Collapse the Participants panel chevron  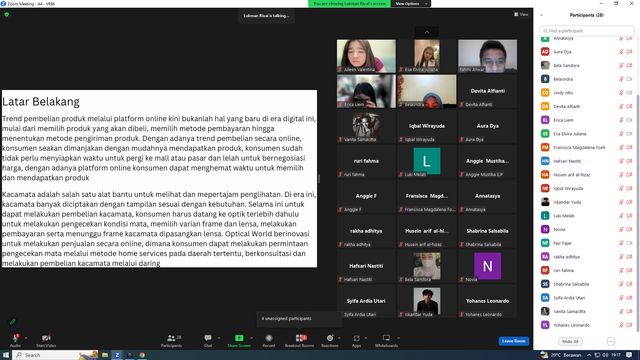pyautogui.click(x=541, y=15)
